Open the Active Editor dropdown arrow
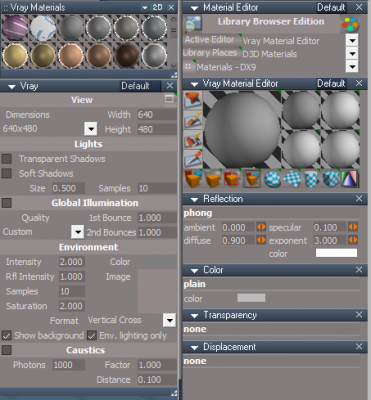Viewport: 371px width, 400px height. coord(352,41)
